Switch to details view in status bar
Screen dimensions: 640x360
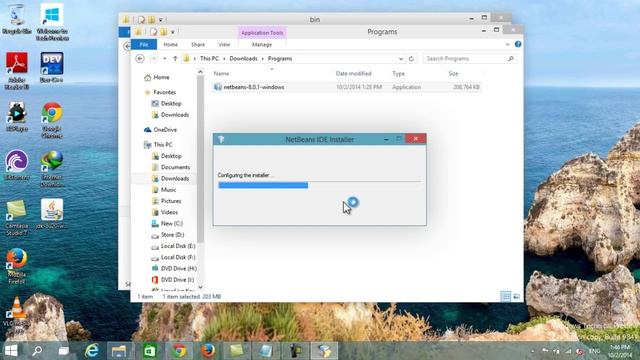pos(506,297)
